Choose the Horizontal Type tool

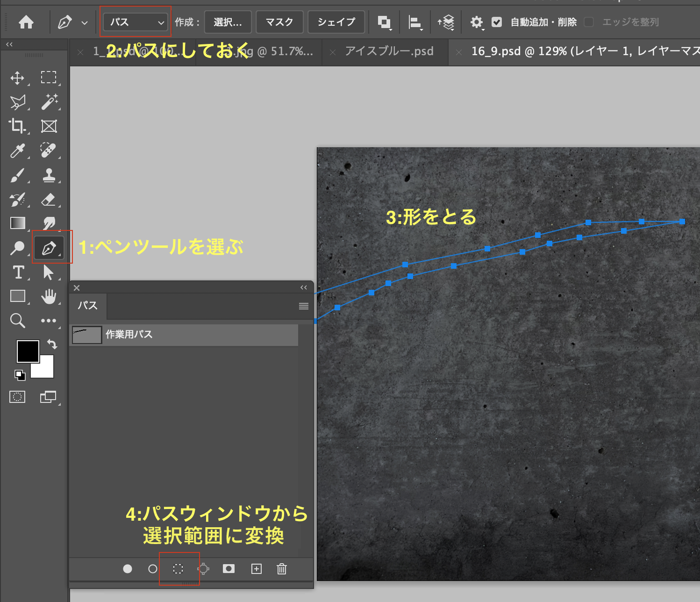pyautogui.click(x=18, y=272)
